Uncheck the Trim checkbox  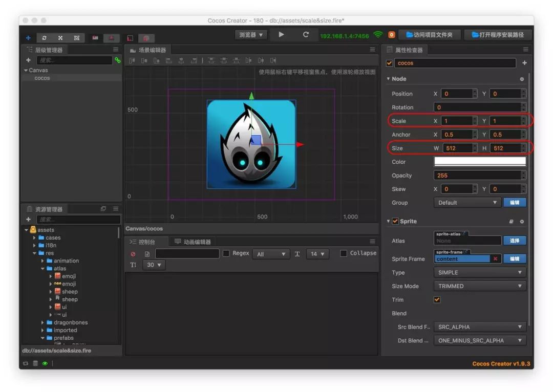(x=437, y=300)
